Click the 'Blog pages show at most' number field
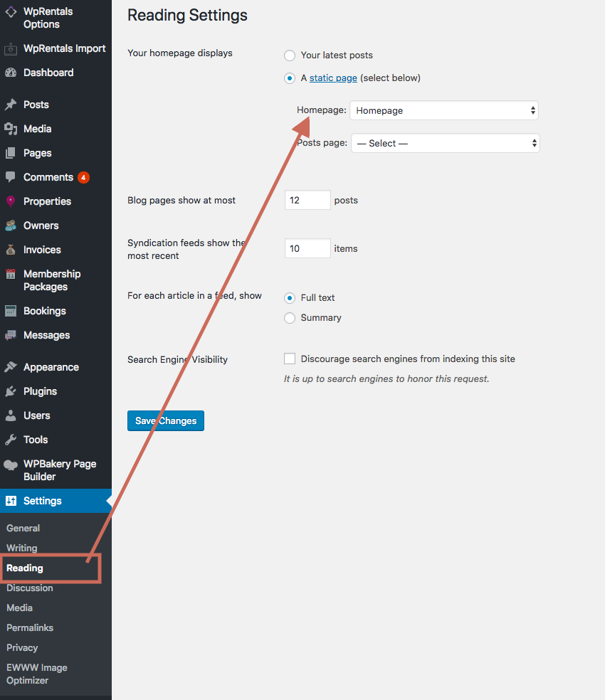 (307, 200)
